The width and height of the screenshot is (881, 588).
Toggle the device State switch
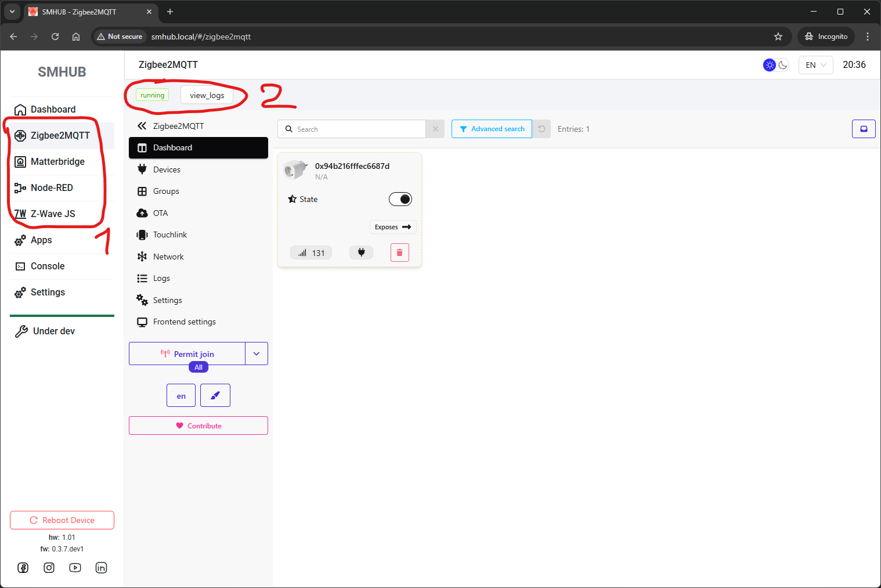point(400,199)
